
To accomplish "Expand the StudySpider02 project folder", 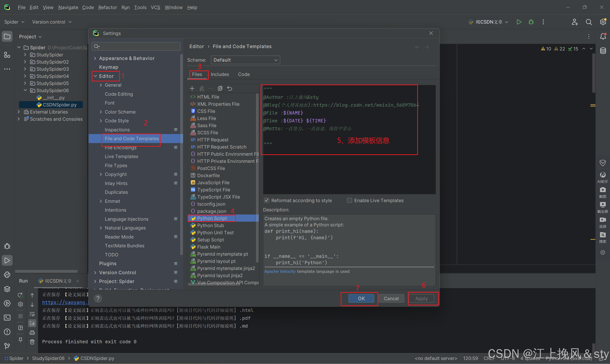I will pos(25,62).
